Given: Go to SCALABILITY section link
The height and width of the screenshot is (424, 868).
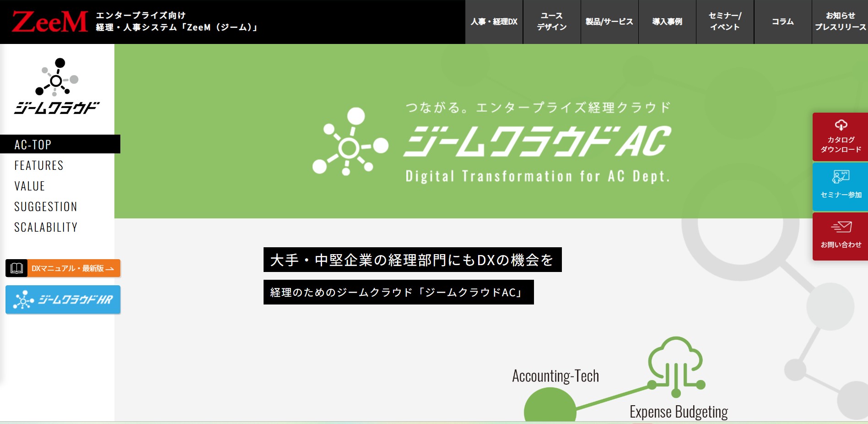Looking at the screenshot, I should tap(46, 227).
